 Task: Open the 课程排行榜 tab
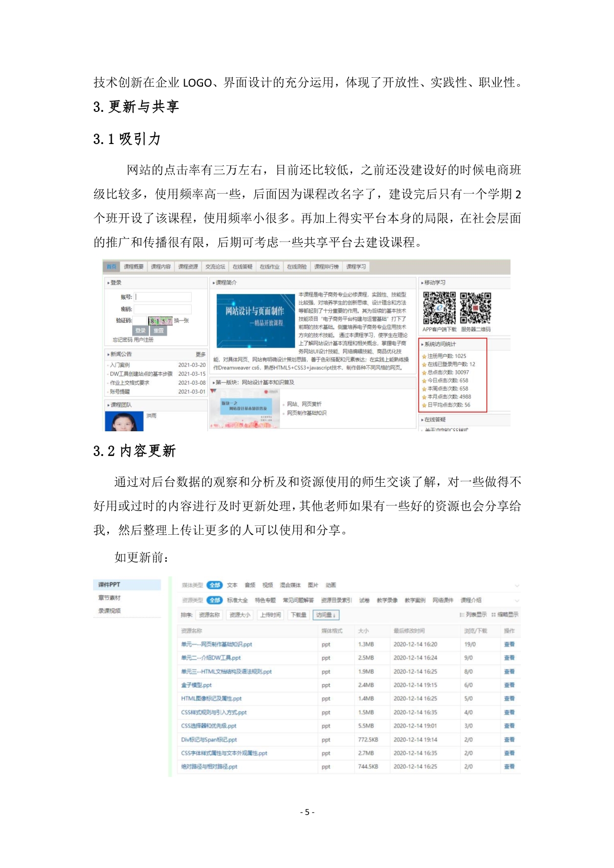(x=327, y=267)
